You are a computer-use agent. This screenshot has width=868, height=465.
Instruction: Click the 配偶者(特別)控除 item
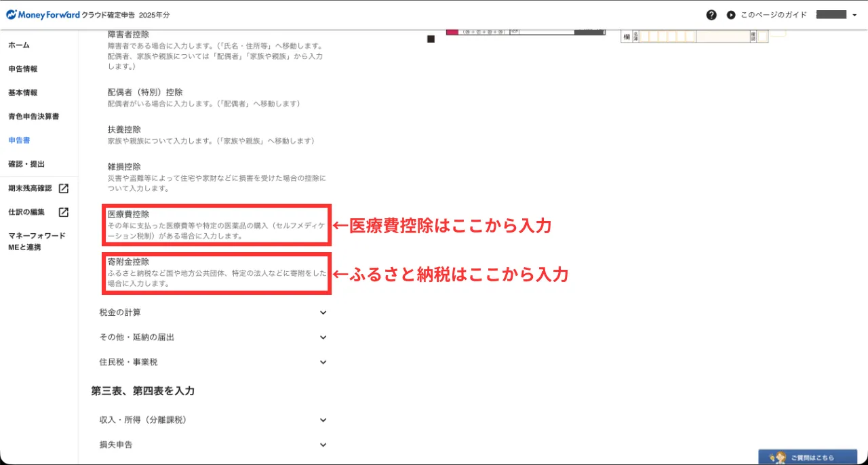pos(145,92)
